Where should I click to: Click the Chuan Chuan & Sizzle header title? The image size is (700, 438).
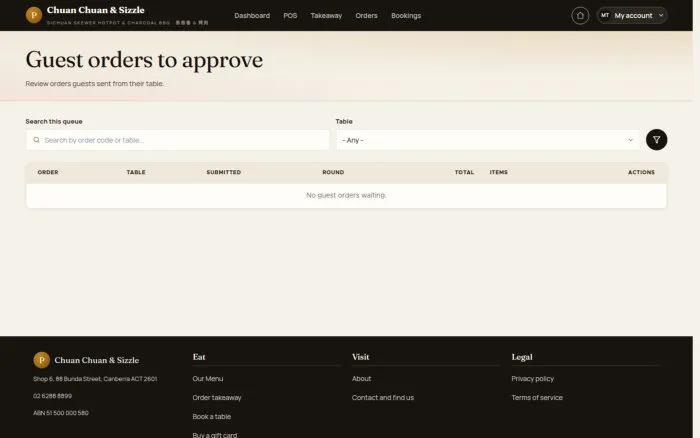96,10
